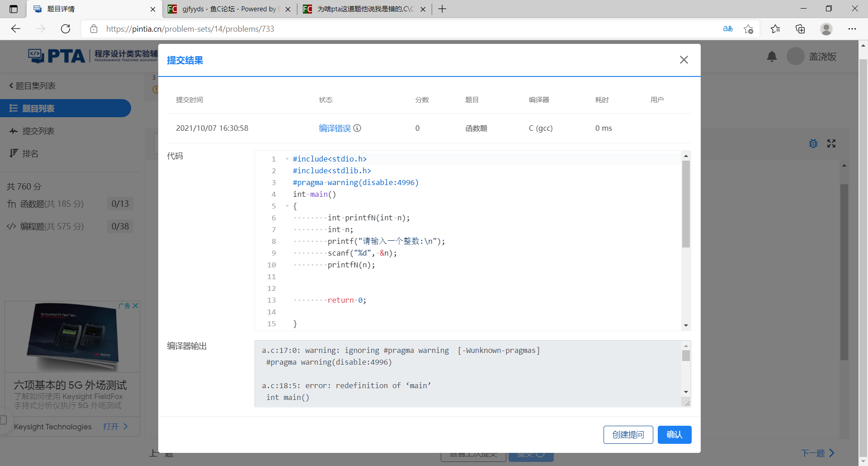The height and width of the screenshot is (466, 868).
Task: Click the 2021/10/07 16:30:58 timestamp
Action: [x=212, y=128]
